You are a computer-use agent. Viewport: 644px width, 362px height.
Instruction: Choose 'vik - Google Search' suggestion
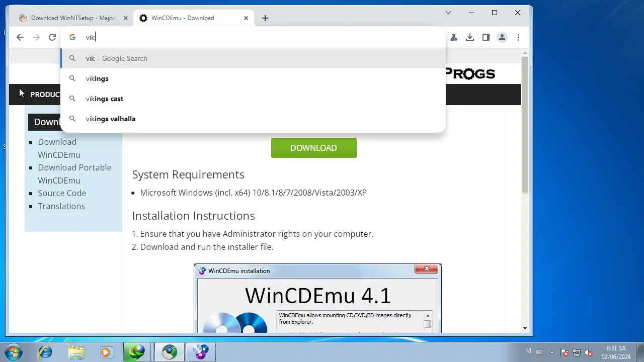pyautogui.click(x=253, y=58)
